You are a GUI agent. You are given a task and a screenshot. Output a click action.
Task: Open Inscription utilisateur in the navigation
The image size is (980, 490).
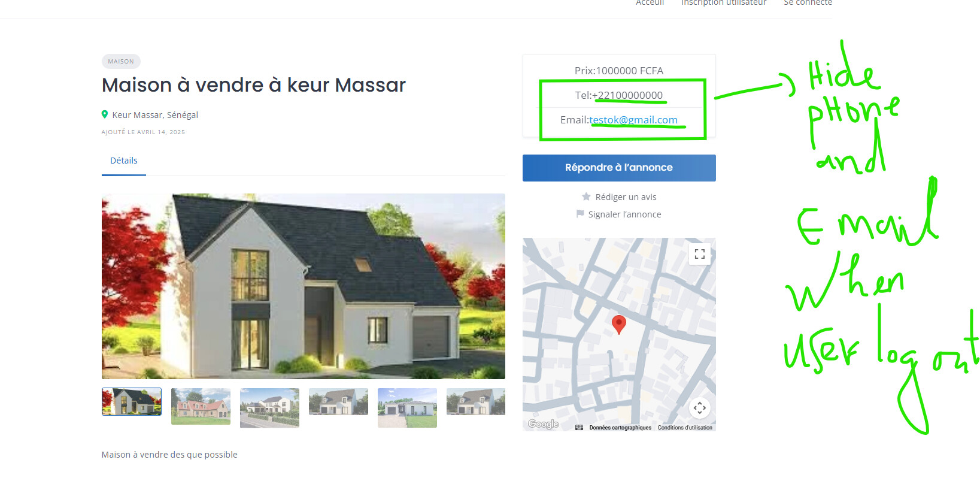723,3
